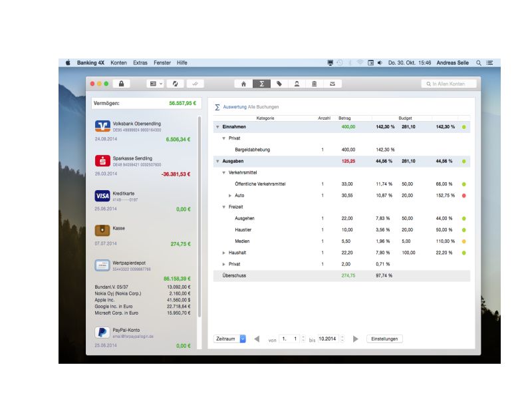The height and width of the screenshot is (399, 532).
Task: Collapse the Freizeit category
Action: point(223,207)
